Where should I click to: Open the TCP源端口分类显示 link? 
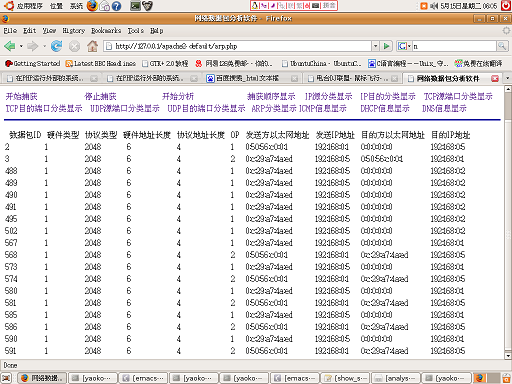click(x=458, y=97)
